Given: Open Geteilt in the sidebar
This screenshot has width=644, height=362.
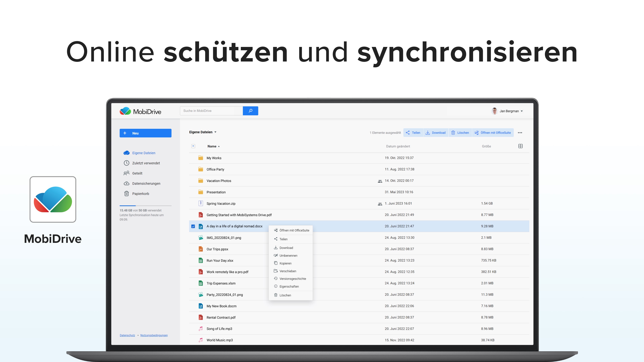Looking at the screenshot, I should pyautogui.click(x=133, y=173).
